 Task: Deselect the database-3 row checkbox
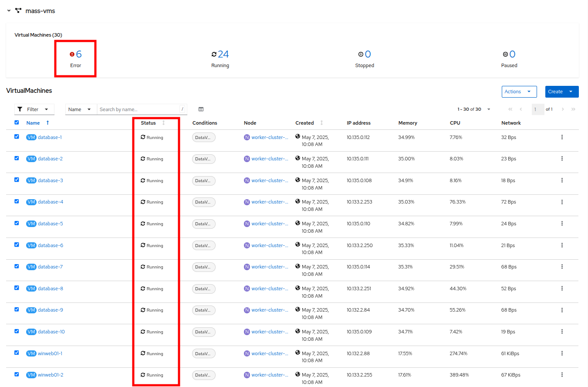click(17, 180)
